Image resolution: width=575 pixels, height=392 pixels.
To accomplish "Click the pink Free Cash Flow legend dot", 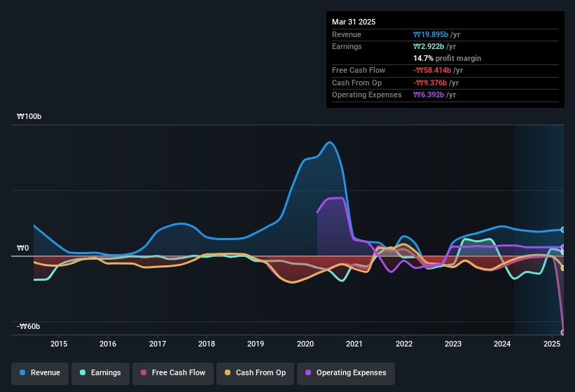I will tap(144, 372).
